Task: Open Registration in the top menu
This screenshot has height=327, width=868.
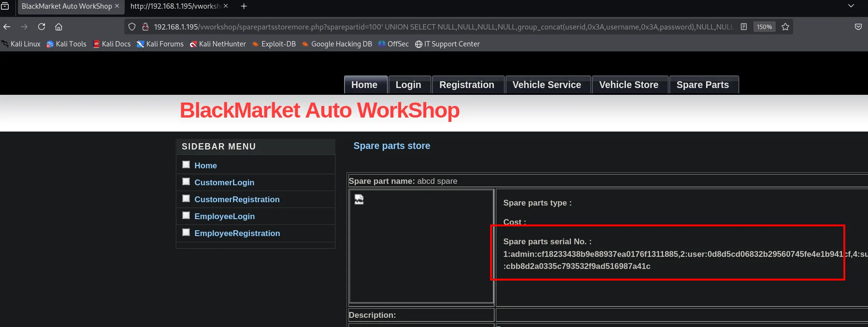Action: 467,85
